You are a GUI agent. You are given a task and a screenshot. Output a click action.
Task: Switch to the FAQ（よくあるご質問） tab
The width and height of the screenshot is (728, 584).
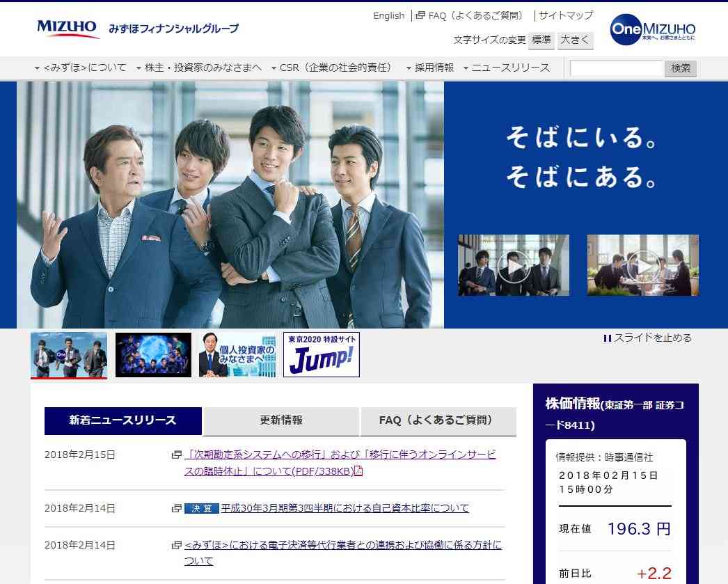pyautogui.click(x=438, y=420)
